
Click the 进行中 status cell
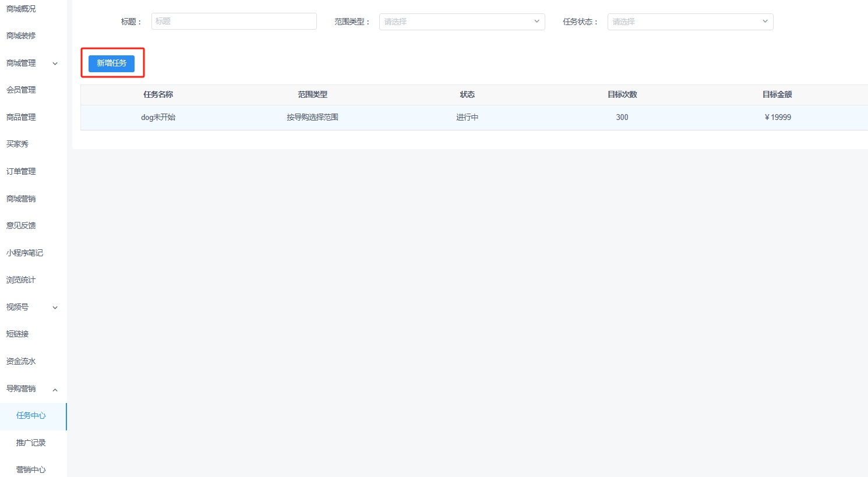pos(467,117)
